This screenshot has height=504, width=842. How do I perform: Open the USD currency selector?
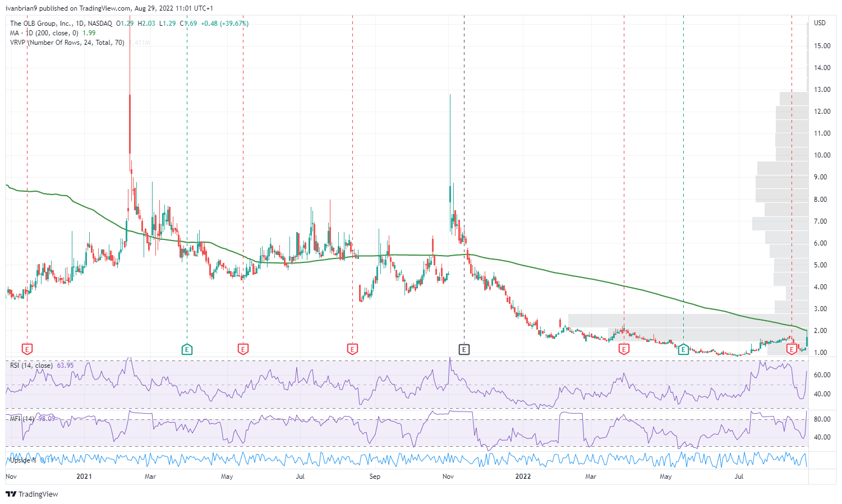pos(820,23)
